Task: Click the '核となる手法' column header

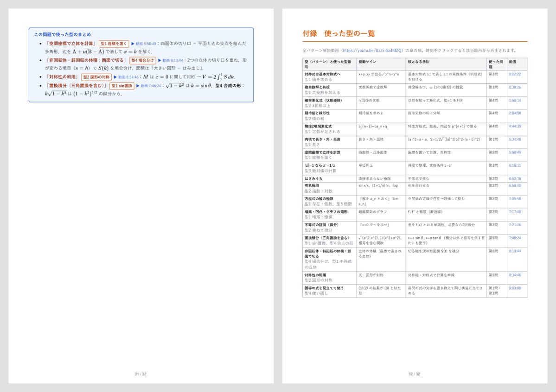Action: (418, 62)
